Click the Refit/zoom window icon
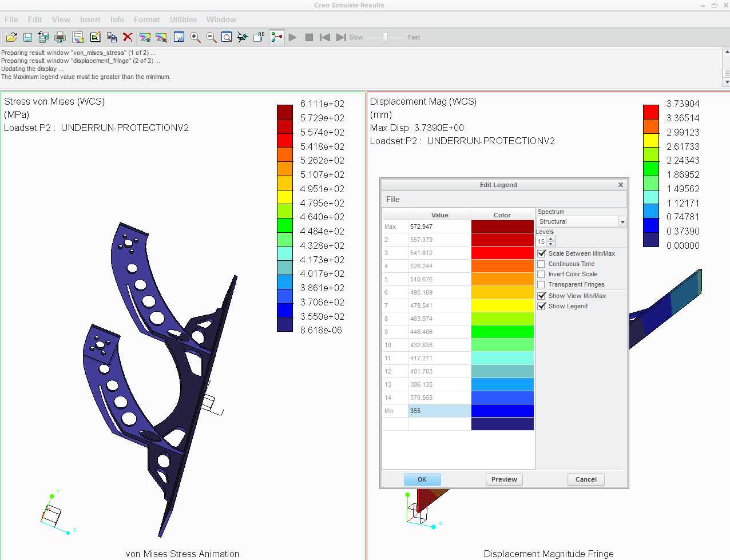The image size is (730, 560). point(227,37)
